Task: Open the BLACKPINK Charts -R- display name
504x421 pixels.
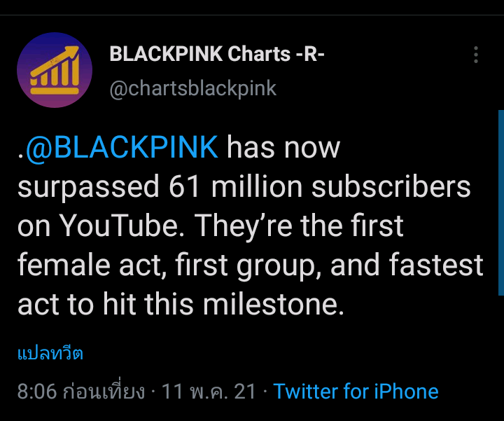Action: [217, 54]
